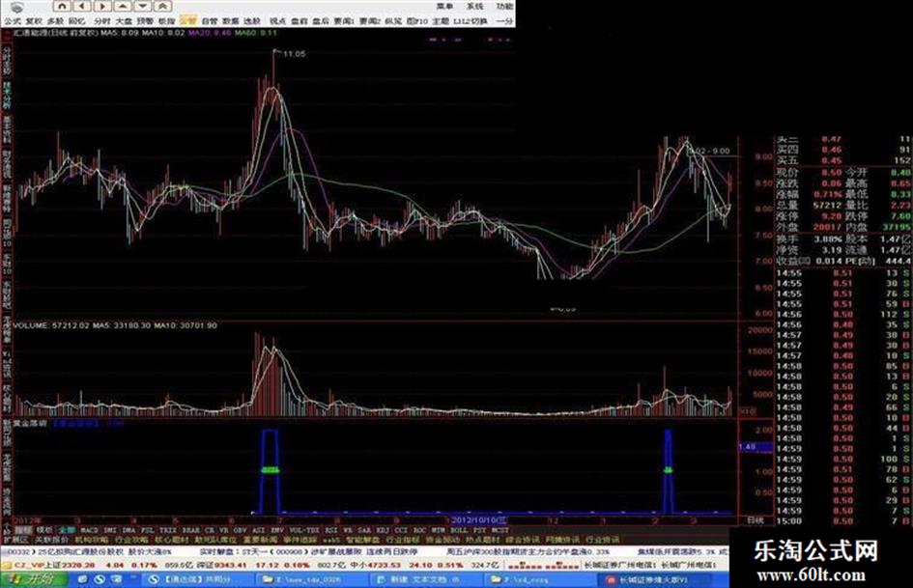913x588 pixels.
Task: Open the 系统 menu
Action: coord(474,6)
